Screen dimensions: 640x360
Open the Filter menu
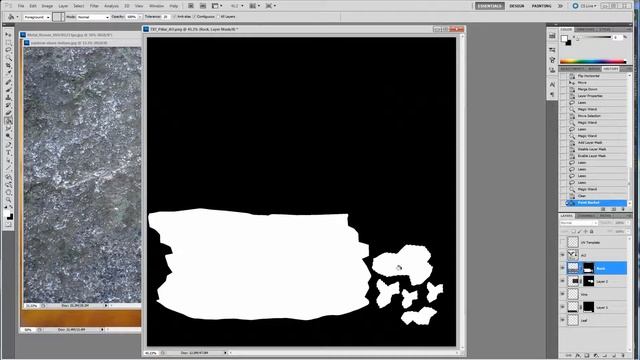click(x=94, y=6)
